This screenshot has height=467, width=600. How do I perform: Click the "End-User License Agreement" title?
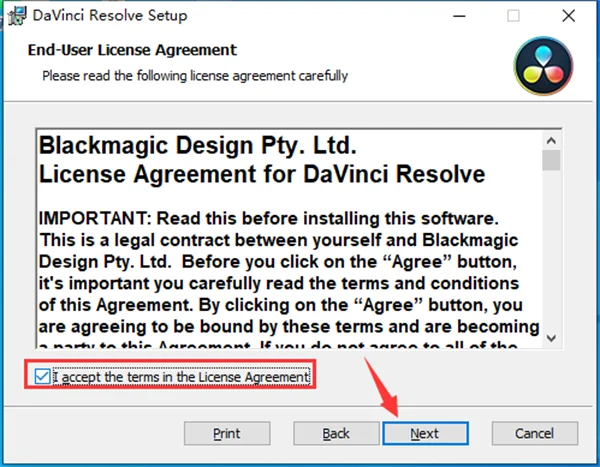132,50
